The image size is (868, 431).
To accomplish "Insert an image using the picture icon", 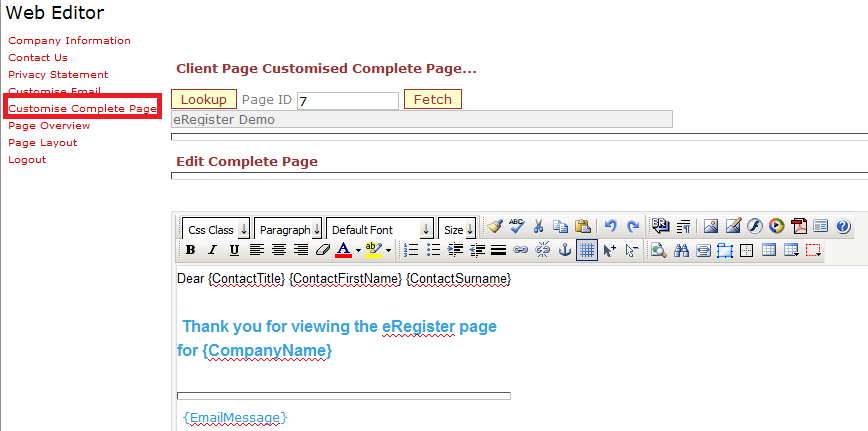I will (711, 227).
